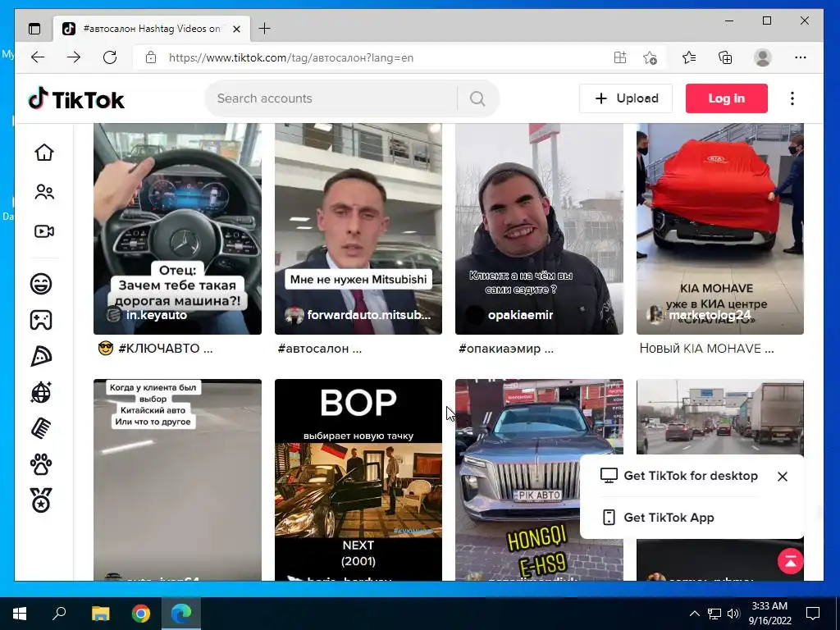Open the Favorites list icon
This screenshot has height=630, width=840.
click(x=689, y=57)
